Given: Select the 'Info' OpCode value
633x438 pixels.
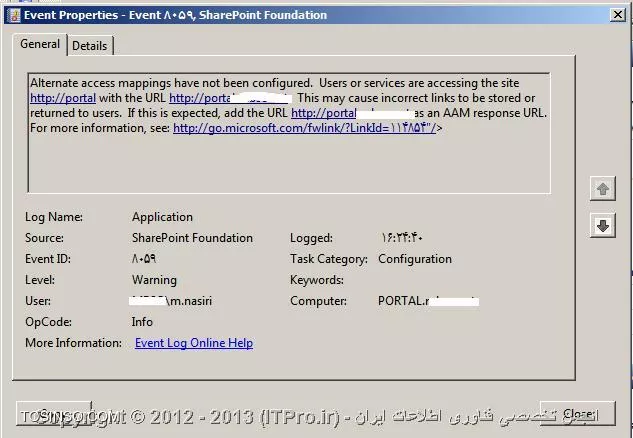Looking at the screenshot, I should (x=142, y=322).
